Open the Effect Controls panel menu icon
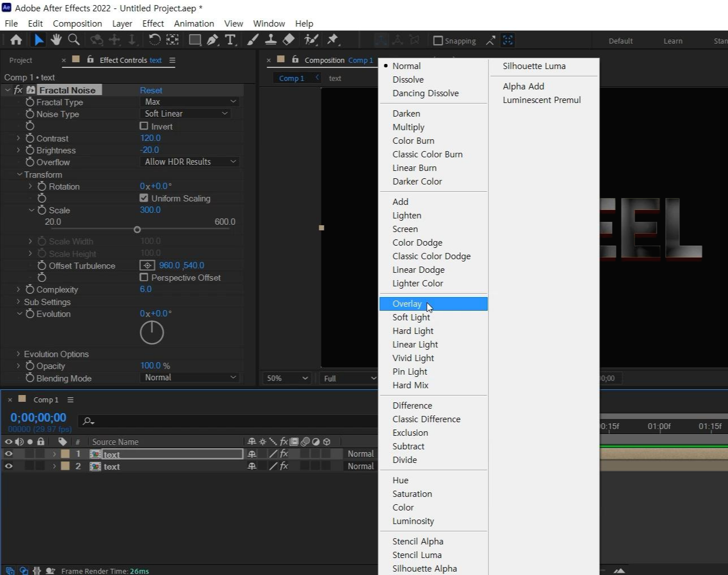This screenshot has height=575, width=728. click(172, 60)
